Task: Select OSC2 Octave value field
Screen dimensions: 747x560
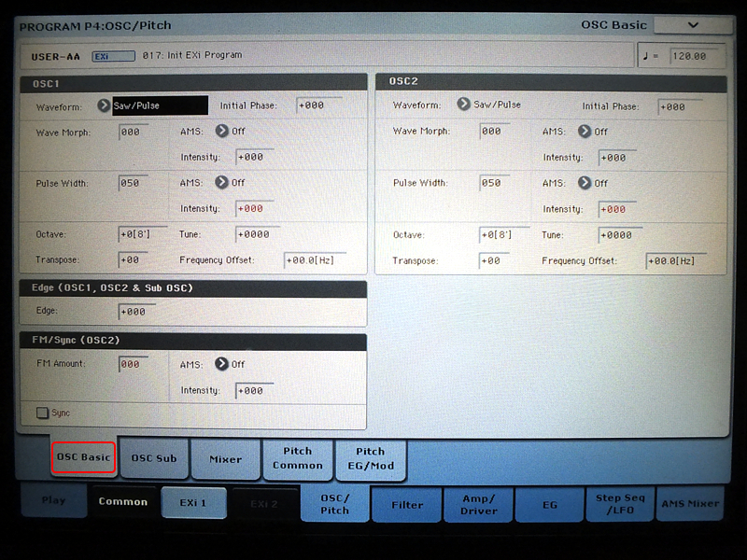Action: pos(504,235)
